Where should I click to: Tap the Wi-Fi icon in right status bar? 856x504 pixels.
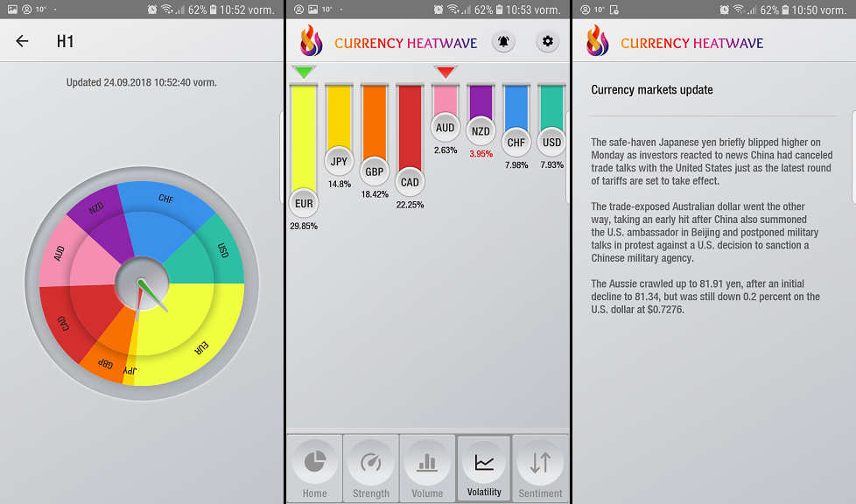pos(739,10)
